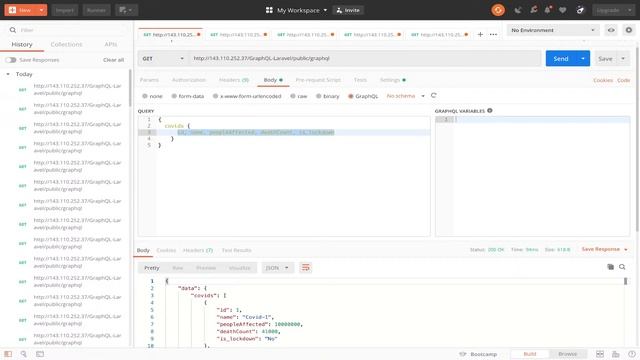Switch to the History sidebar tab
Screen dimensions: 640x360
point(22,44)
